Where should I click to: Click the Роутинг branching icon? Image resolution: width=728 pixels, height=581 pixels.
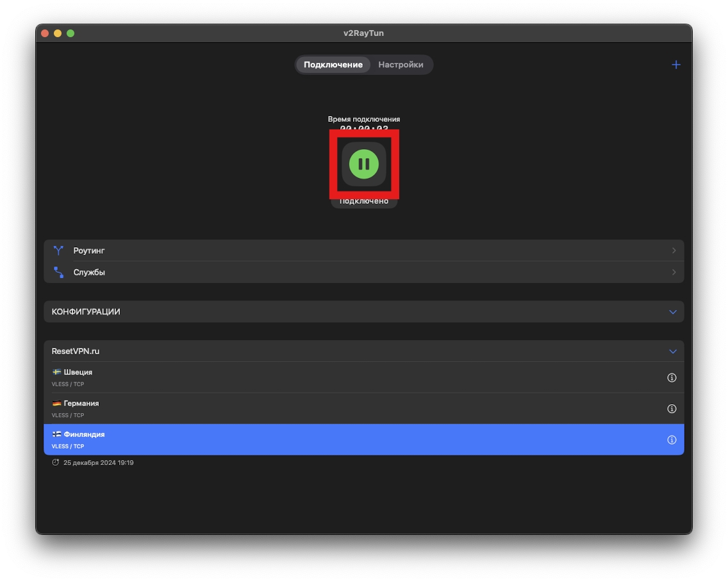pyautogui.click(x=58, y=250)
